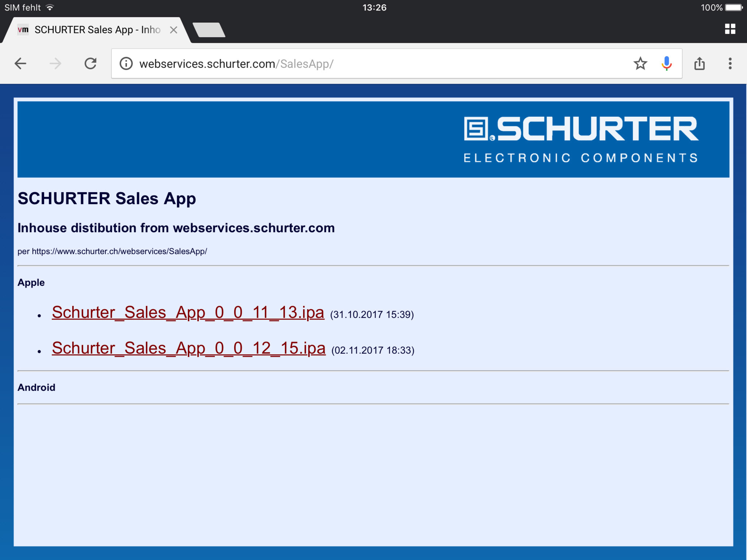Click the SCHURTER Sales App heading

107,199
